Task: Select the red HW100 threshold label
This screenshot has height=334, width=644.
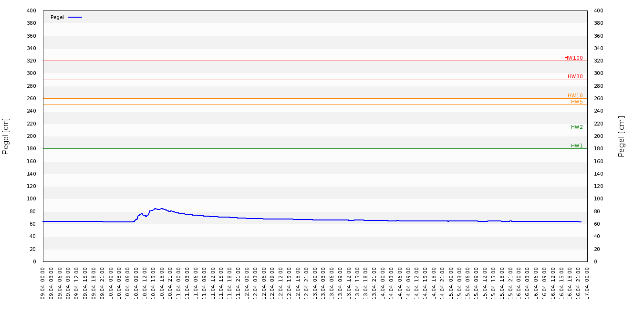Action: (573, 58)
